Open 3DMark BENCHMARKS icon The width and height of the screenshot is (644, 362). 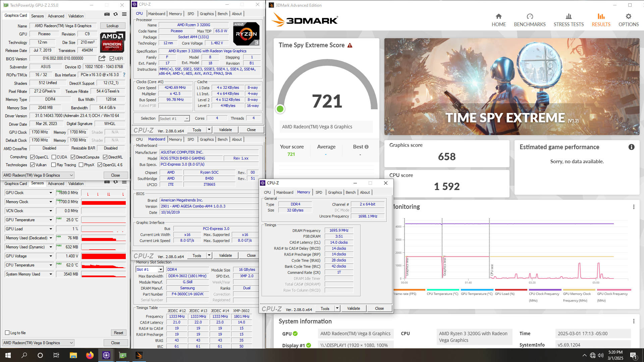pyautogui.click(x=530, y=16)
